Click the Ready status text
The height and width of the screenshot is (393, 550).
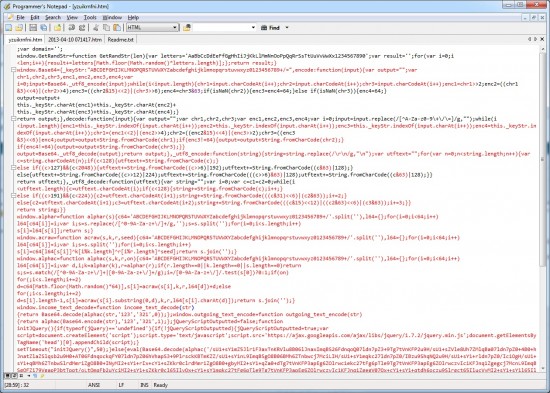click(160, 385)
